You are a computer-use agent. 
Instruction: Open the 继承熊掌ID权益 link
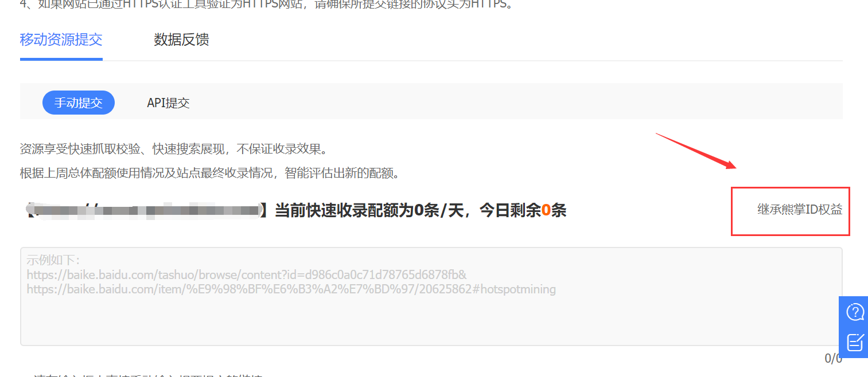(800, 210)
